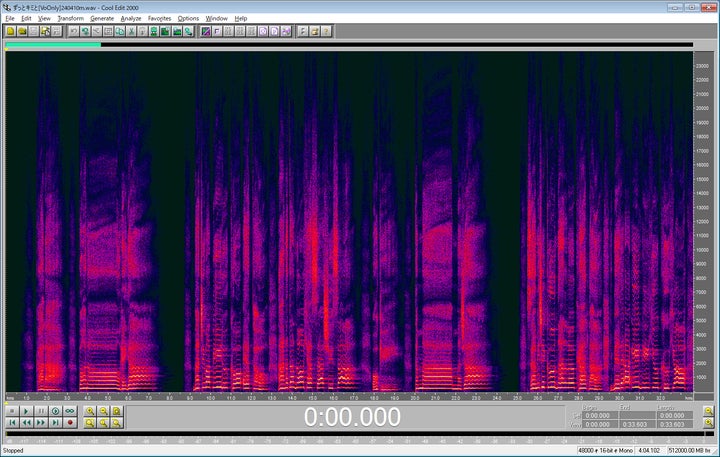
Task: Open the Transform menu
Action: pos(71,18)
